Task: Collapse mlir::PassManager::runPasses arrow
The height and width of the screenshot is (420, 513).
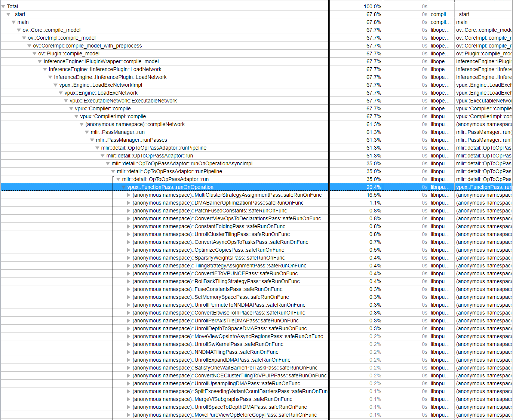Action: 92,140
